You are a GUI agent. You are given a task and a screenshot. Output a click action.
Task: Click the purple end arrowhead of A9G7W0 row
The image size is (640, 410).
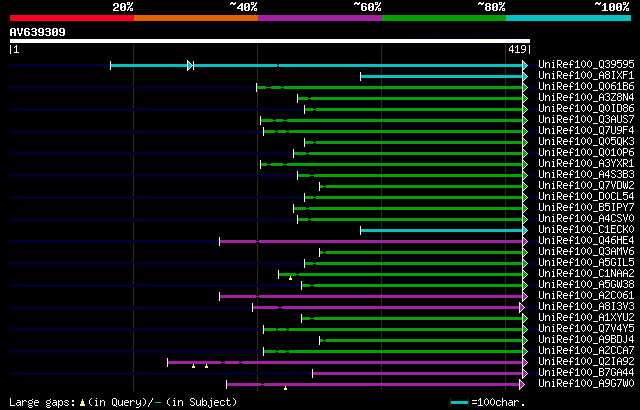click(x=522, y=384)
